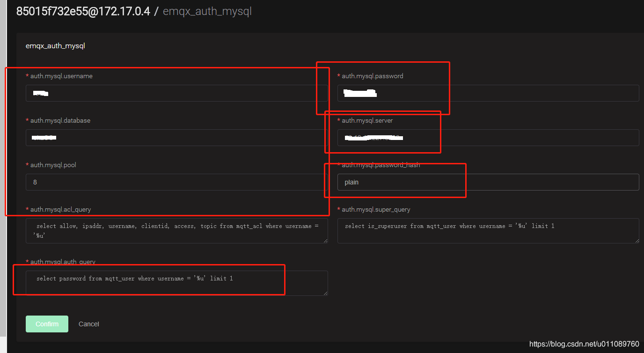This screenshot has height=353, width=644.
Task: Click the auth.mysql.super_query label
Action: pos(376,209)
